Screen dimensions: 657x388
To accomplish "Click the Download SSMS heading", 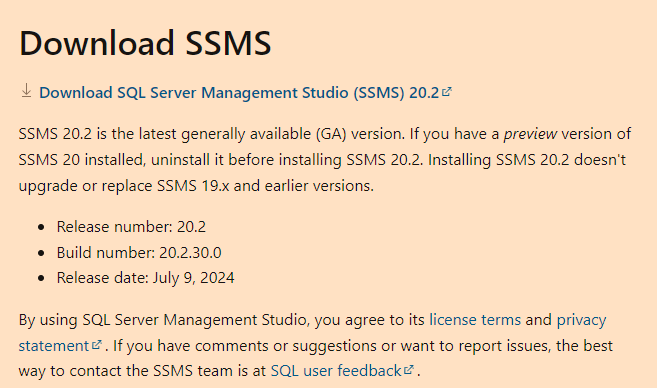I will tap(145, 43).
